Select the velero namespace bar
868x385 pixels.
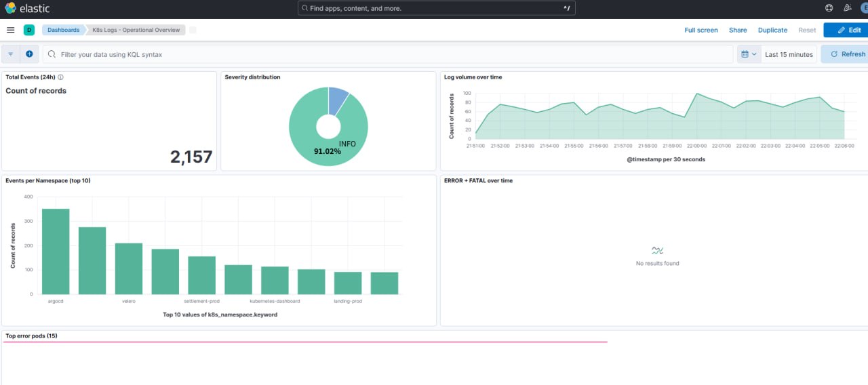tap(129, 268)
